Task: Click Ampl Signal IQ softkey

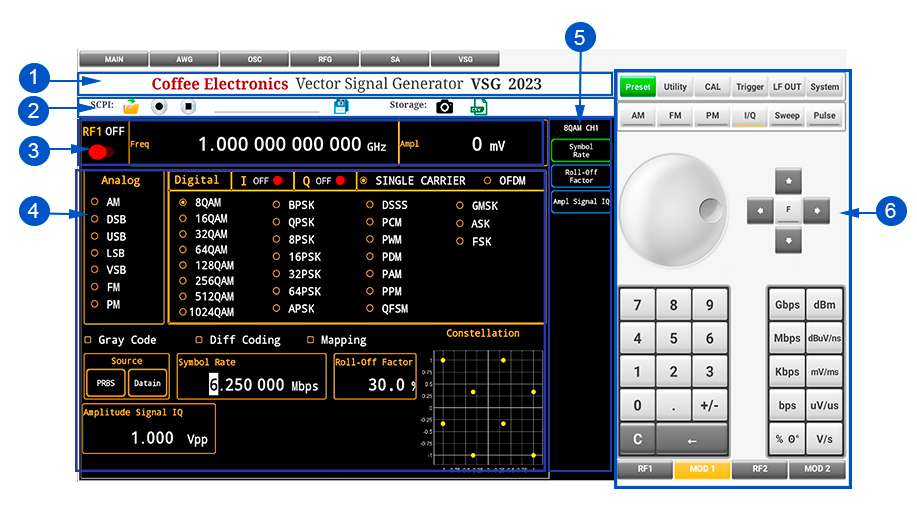Action: (581, 202)
